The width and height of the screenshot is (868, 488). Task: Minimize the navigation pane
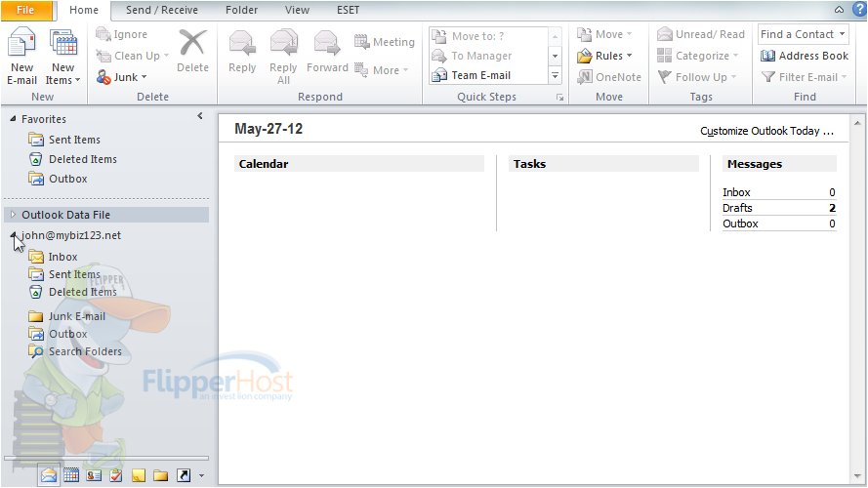pos(200,116)
